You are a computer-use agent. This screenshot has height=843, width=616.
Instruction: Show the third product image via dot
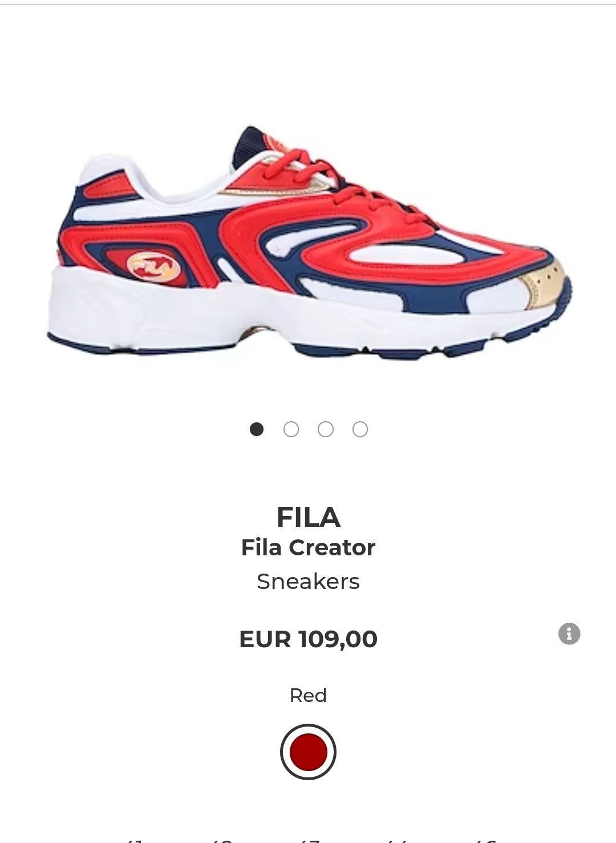(x=326, y=429)
